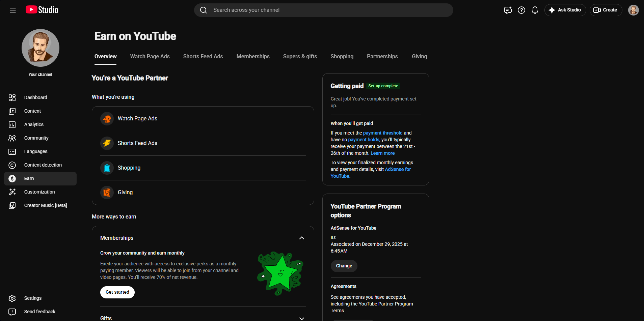Open the Giving row in What you're using
The width and height of the screenshot is (644, 321).
click(203, 193)
